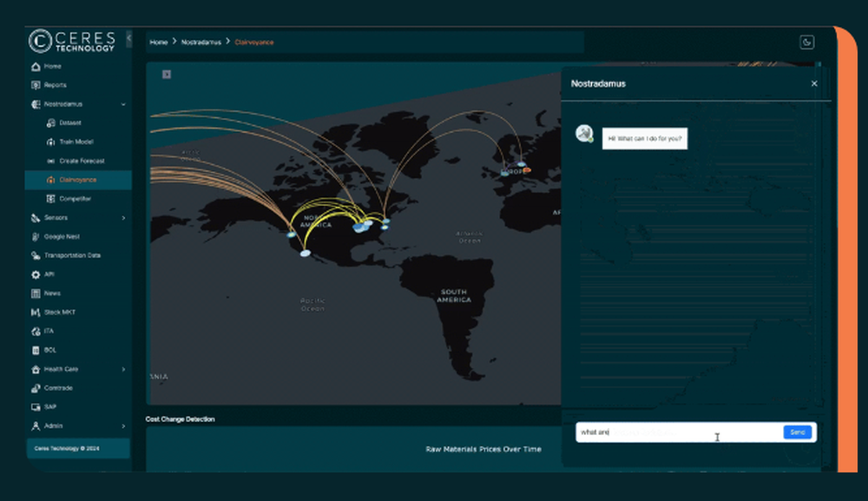Open the Dataset page
This screenshot has height=501, width=868.
pos(78,123)
